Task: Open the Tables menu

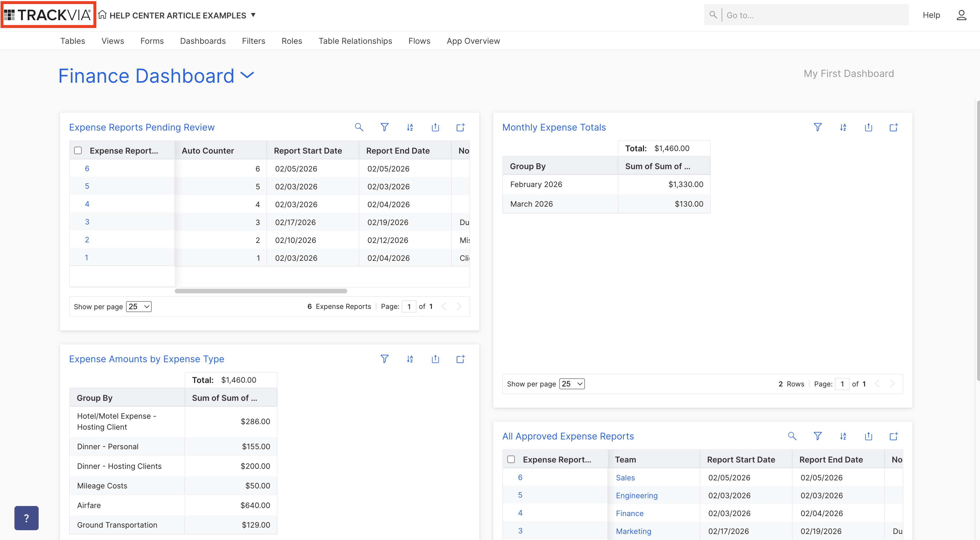Action: pyautogui.click(x=73, y=41)
